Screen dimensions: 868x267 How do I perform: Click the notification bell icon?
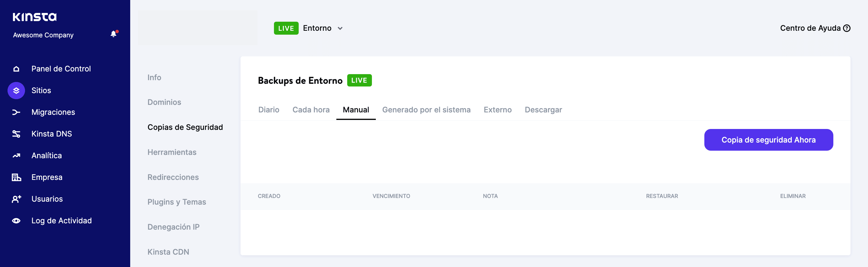114,34
